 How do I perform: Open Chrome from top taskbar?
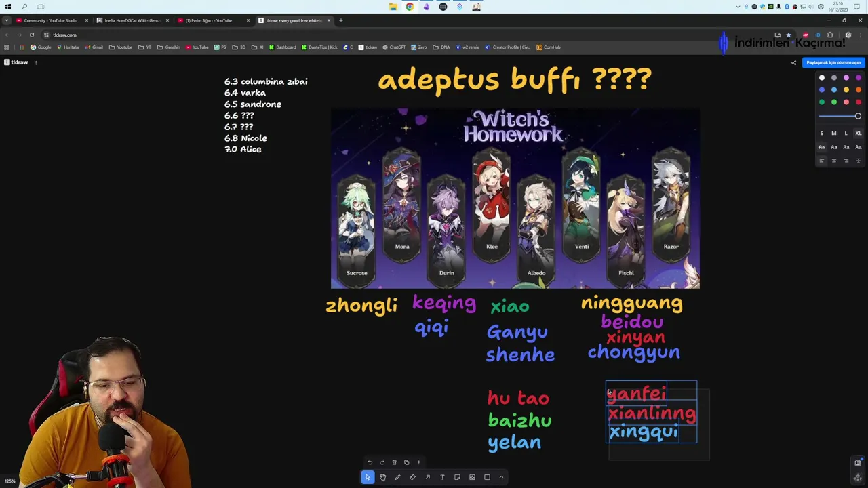410,7
